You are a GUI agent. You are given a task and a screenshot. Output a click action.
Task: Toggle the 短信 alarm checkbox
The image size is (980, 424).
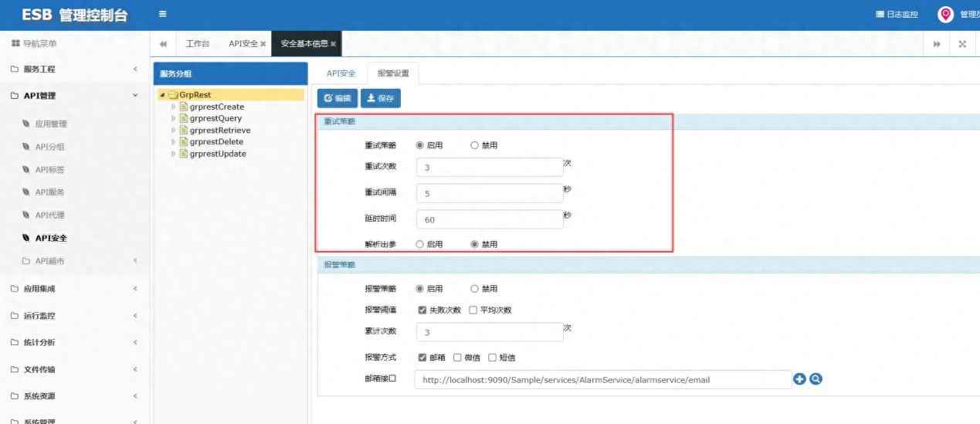point(492,358)
